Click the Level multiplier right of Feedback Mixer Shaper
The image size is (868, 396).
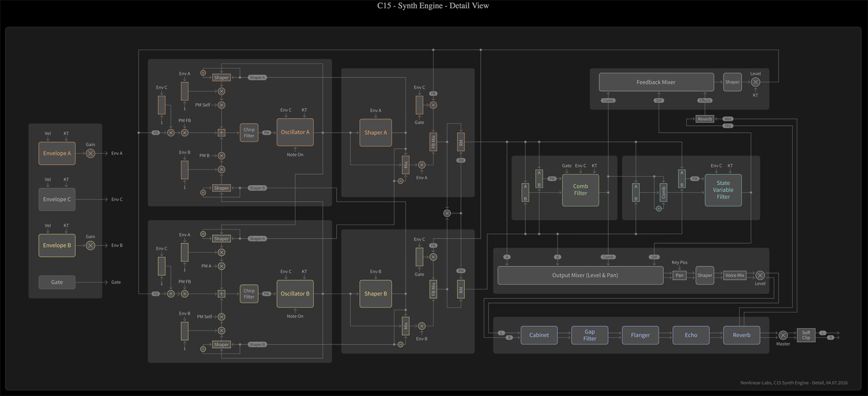pos(755,82)
